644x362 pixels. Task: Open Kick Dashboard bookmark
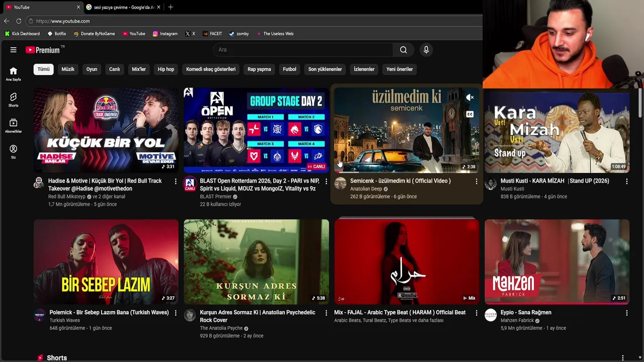(x=22, y=34)
